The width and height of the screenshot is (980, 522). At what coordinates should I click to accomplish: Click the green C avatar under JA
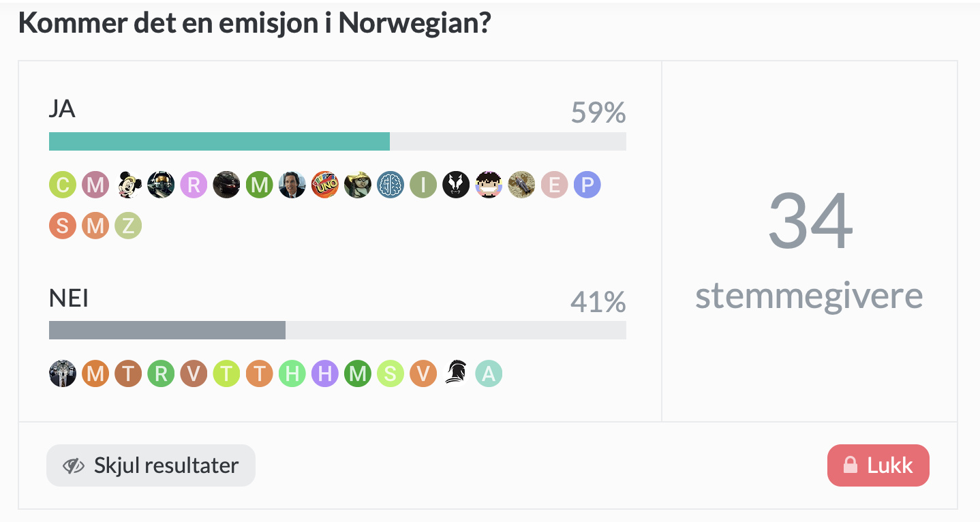63,185
